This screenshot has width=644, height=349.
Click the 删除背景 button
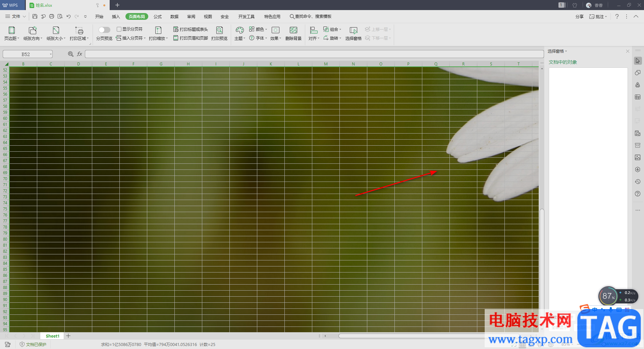coord(293,34)
